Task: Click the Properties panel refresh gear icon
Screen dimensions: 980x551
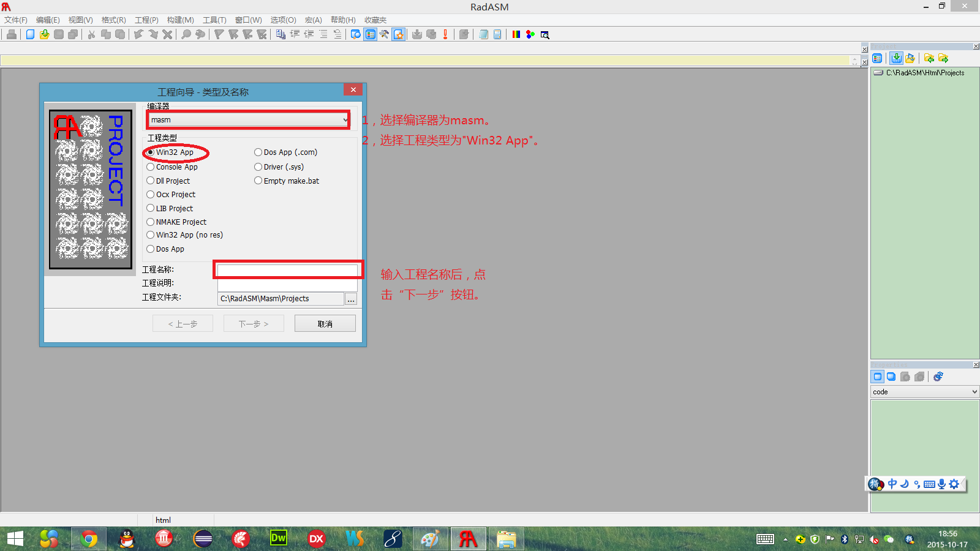Action: 938,377
